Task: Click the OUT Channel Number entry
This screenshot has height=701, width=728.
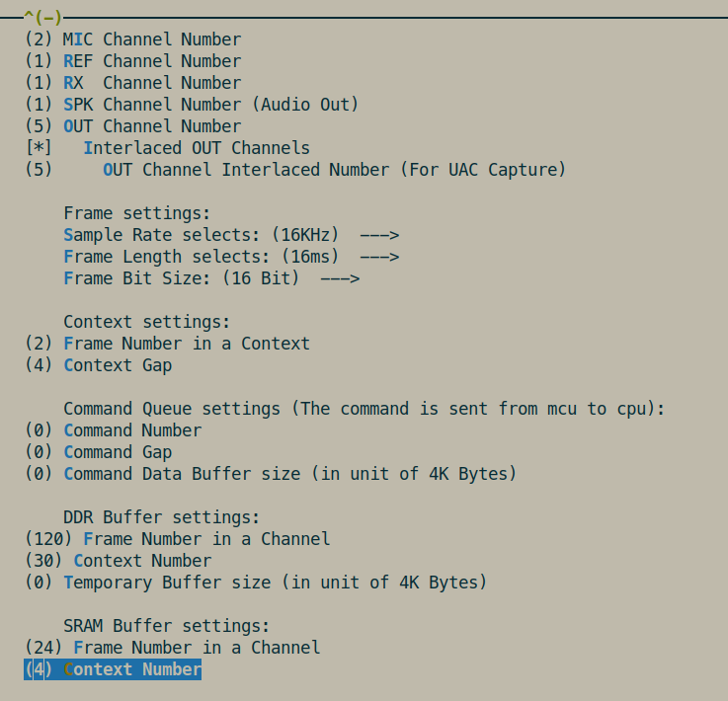Action: (132, 126)
